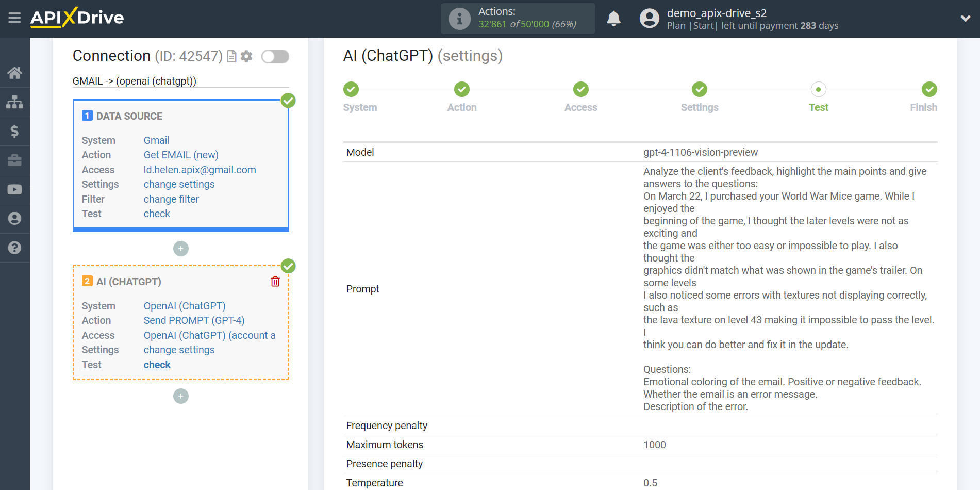Click the Connection ID 42547 title
Screen dimensions: 980x490
147,56
